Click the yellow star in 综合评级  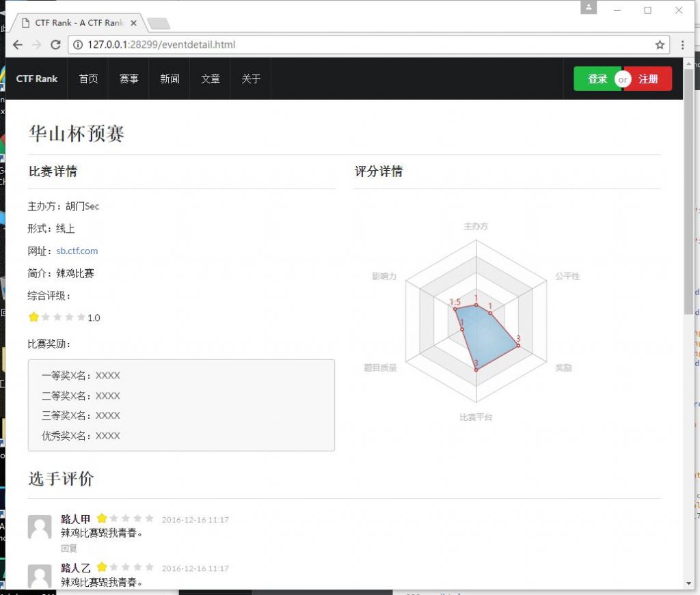(33, 318)
